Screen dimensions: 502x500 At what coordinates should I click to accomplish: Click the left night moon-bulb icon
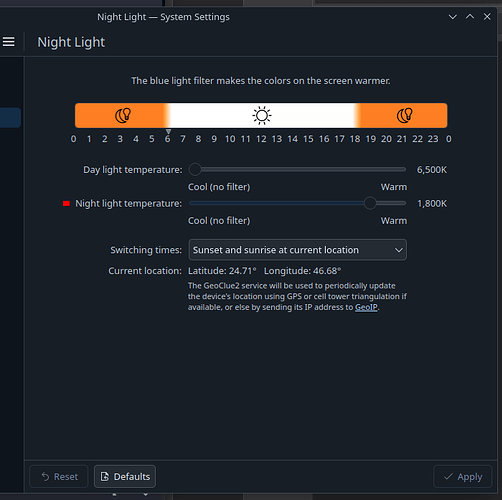click(123, 115)
